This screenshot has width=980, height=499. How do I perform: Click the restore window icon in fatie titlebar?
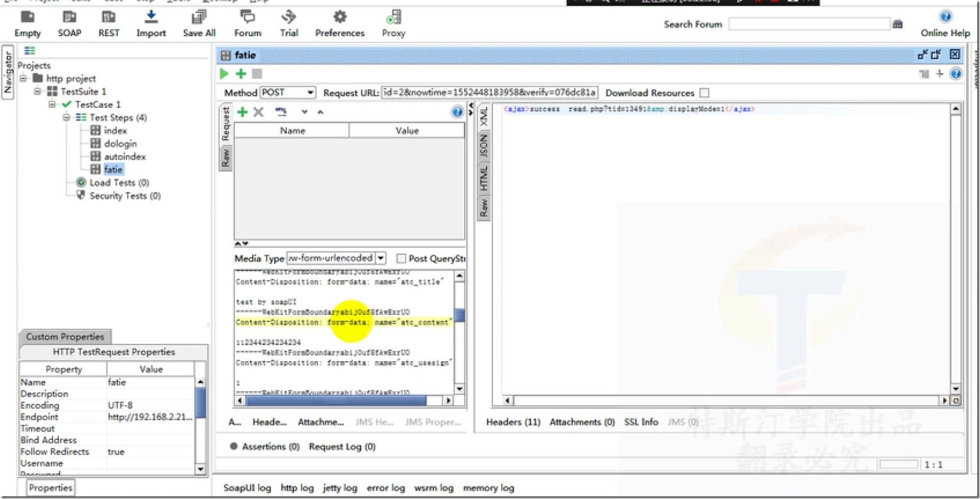click(x=937, y=55)
